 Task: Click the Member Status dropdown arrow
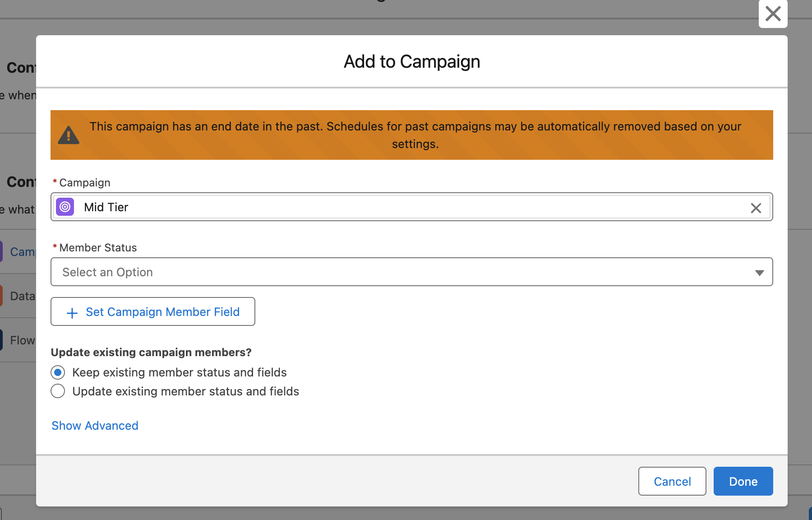click(759, 273)
